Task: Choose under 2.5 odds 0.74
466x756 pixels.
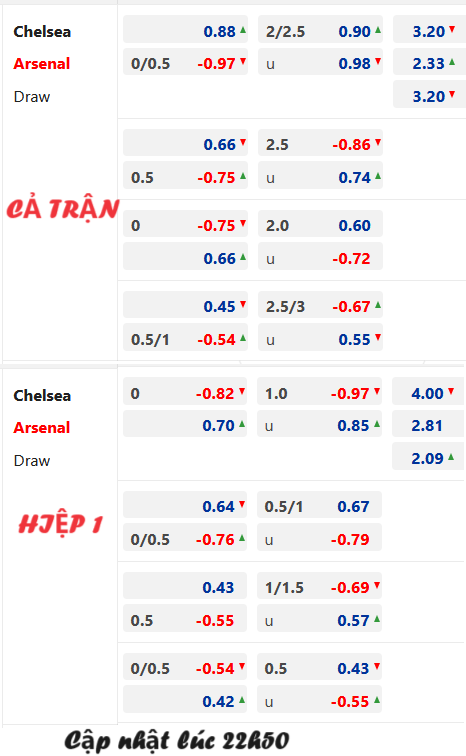Action: click(x=320, y=177)
